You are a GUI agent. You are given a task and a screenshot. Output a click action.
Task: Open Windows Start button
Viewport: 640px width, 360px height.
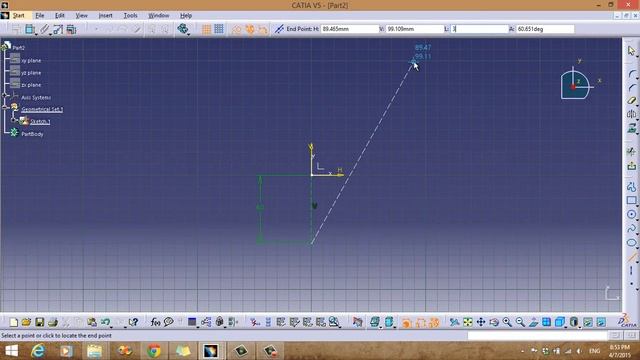pos(11,351)
